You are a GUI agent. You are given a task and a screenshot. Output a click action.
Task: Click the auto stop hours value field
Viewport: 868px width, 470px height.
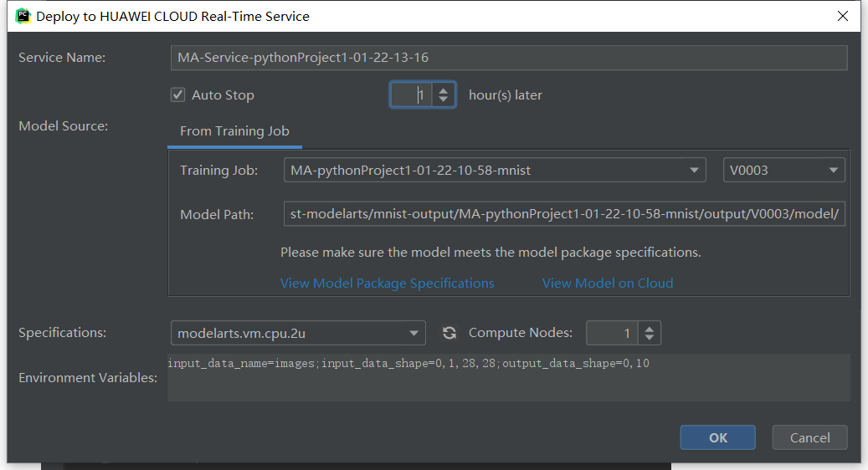(x=411, y=95)
